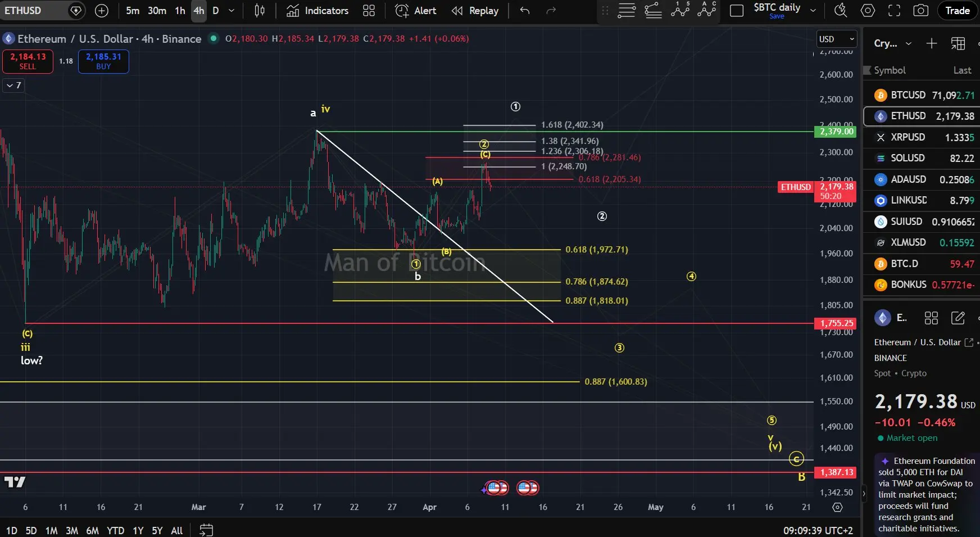The width and height of the screenshot is (980, 537).
Task: Open compare or add symbol plus icon
Action: pyautogui.click(x=102, y=11)
